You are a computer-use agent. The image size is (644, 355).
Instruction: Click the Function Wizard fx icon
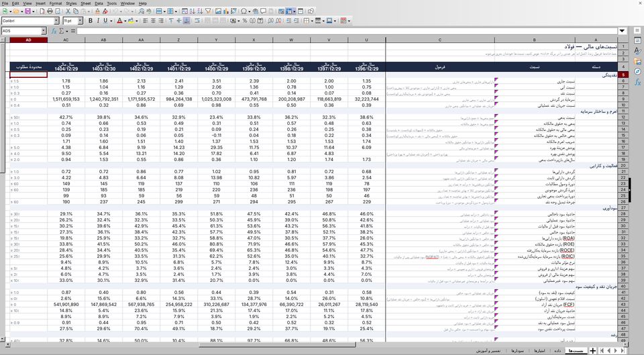tap(54, 31)
